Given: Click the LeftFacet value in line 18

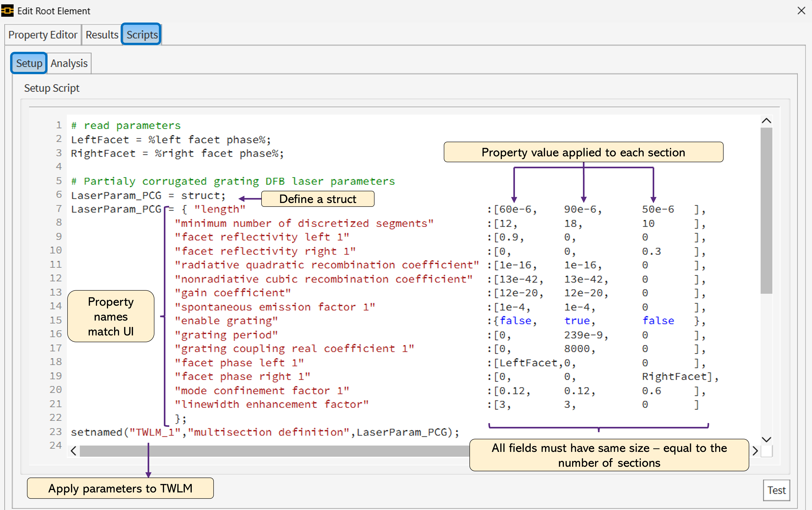Looking at the screenshot, I should pyautogui.click(x=528, y=363).
